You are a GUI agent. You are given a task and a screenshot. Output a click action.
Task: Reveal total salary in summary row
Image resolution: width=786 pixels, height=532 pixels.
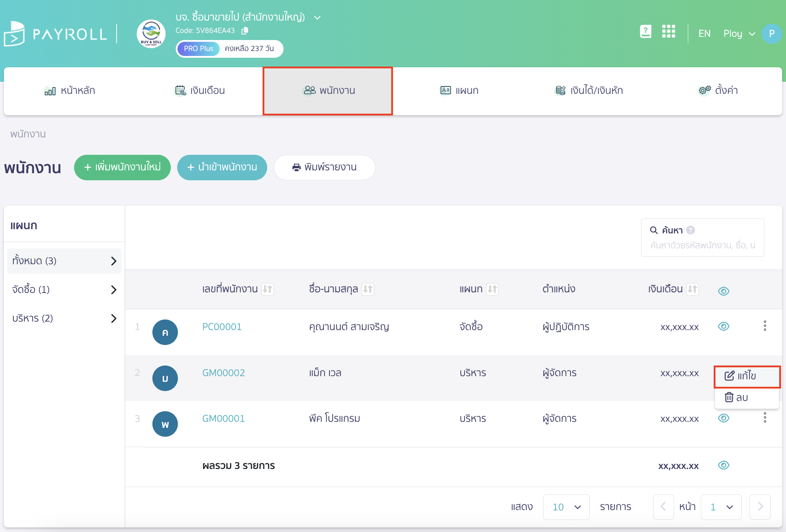click(x=723, y=465)
